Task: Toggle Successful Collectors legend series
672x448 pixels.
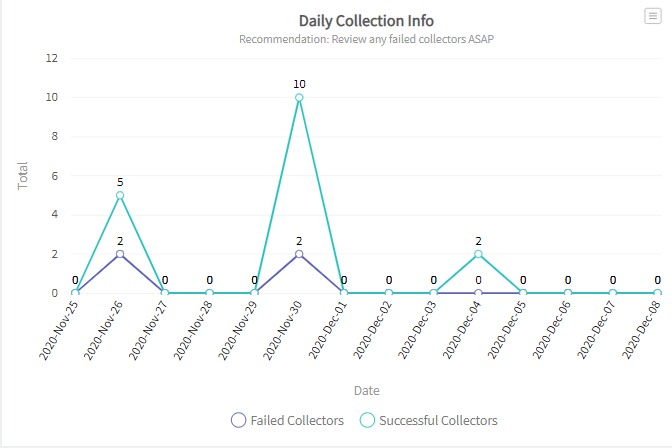Action: pos(437,420)
